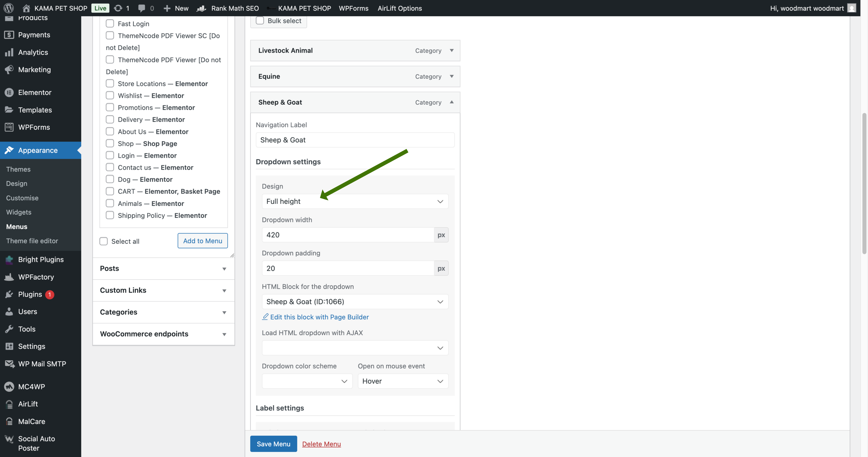
Task: Check the Shop — Shop Page checkbox
Action: [x=110, y=143]
